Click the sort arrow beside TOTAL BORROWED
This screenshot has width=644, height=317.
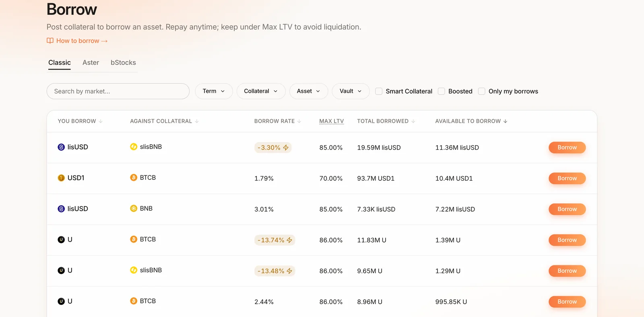(x=413, y=121)
